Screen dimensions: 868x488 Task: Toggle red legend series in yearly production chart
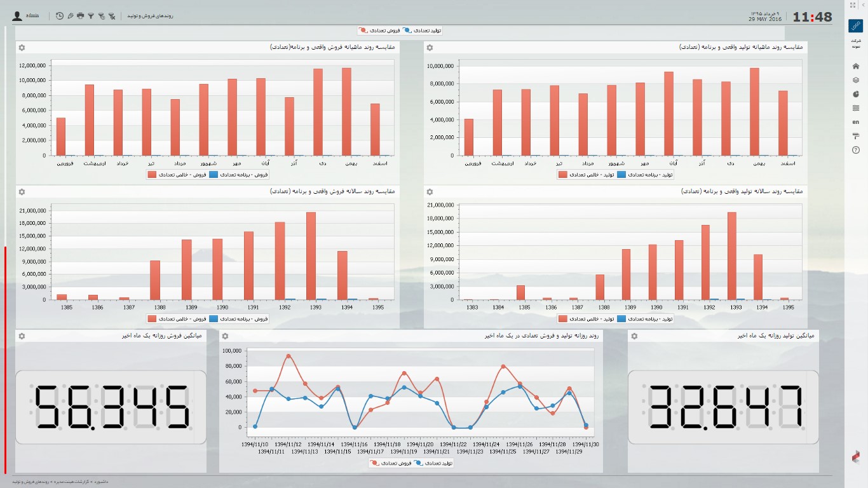585,318
